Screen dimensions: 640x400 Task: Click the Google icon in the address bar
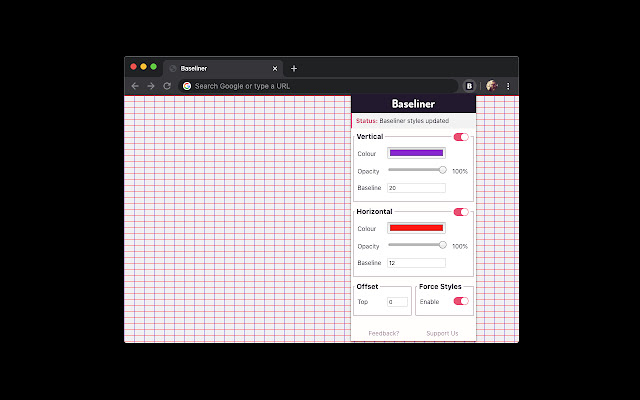187,86
